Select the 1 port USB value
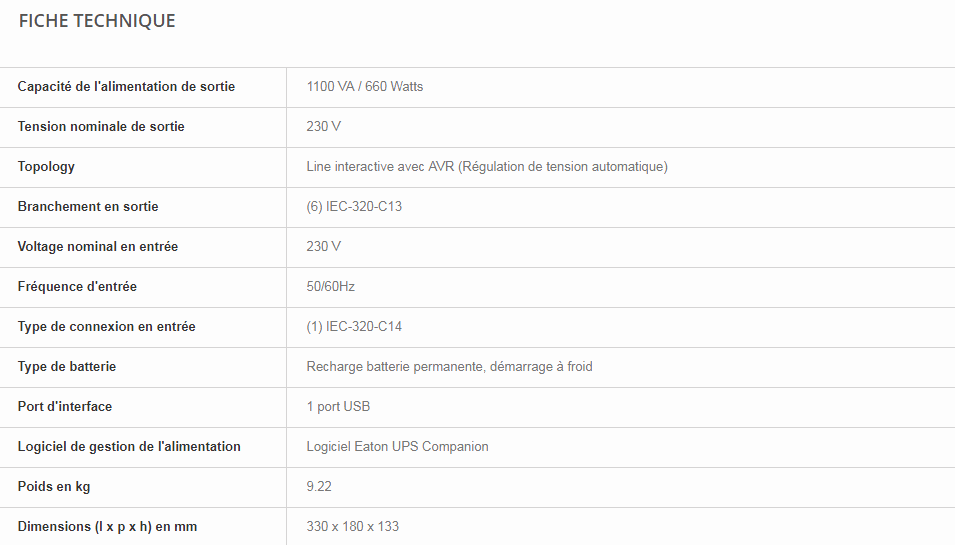The height and width of the screenshot is (545, 955). click(338, 407)
